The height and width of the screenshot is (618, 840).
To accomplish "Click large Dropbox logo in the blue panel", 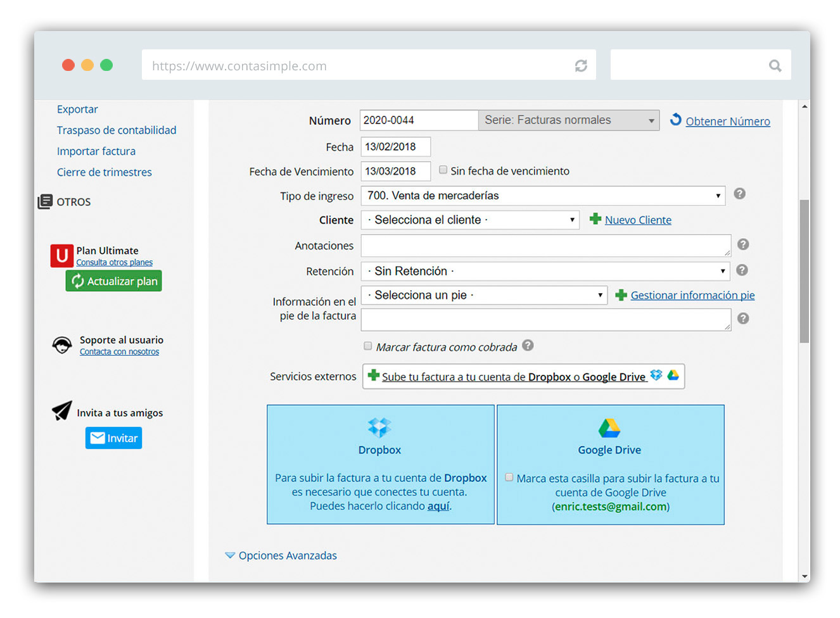I will tap(379, 427).
